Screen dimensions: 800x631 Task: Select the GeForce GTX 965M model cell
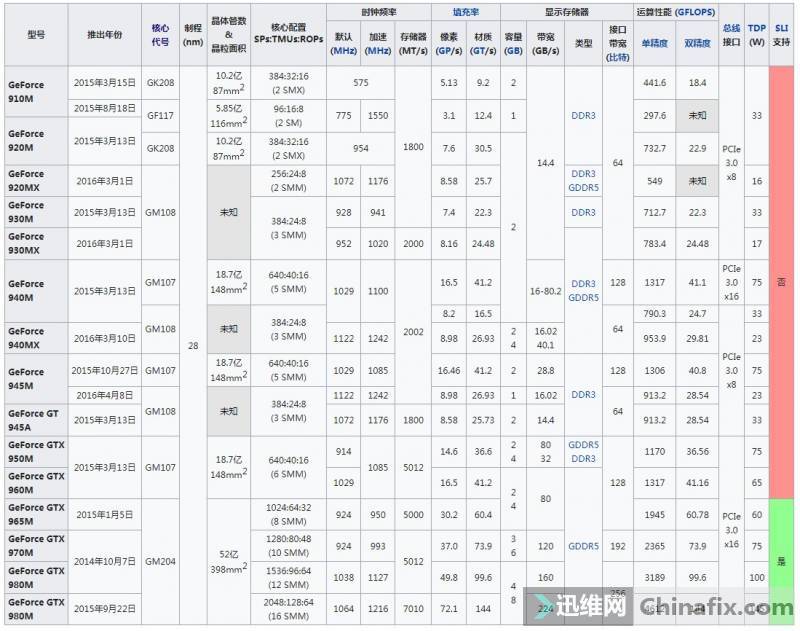click(x=36, y=514)
